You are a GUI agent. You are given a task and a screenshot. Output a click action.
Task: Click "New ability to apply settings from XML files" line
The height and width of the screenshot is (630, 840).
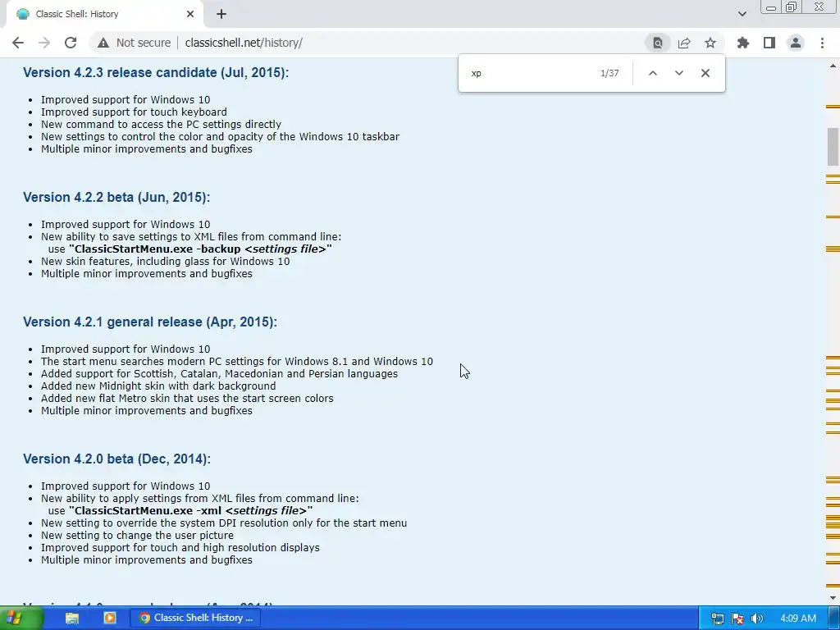(x=200, y=498)
